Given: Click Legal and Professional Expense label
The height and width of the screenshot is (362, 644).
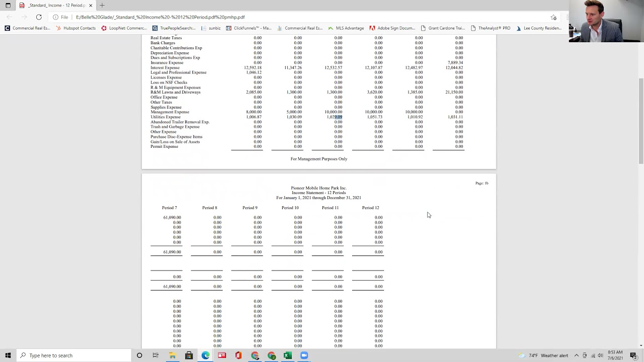Looking at the screenshot, I should [179, 72].
